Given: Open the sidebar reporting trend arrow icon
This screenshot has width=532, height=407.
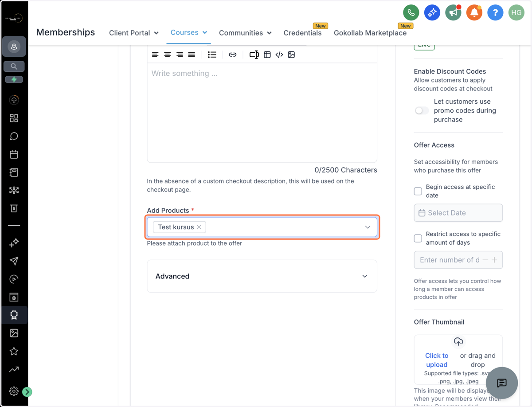Looking at the screenshot, I should 14,369.
